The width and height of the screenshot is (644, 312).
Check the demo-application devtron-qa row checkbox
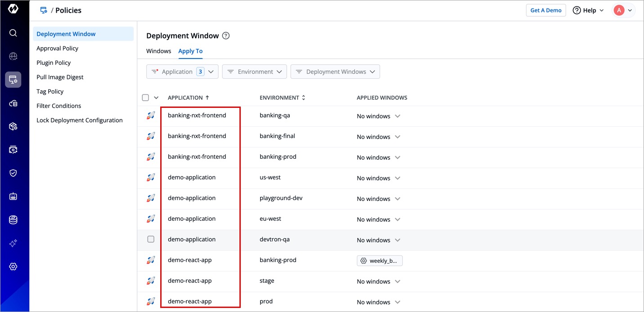point(151,239)
